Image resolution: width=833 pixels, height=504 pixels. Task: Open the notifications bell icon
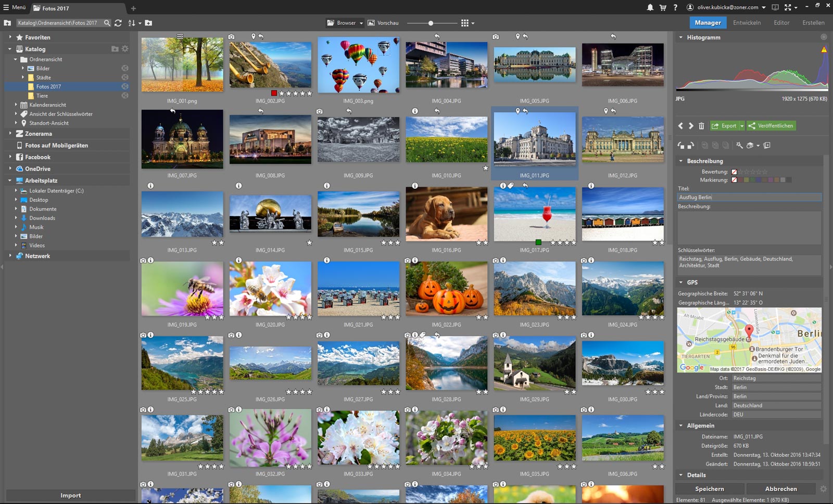(650, 7)
